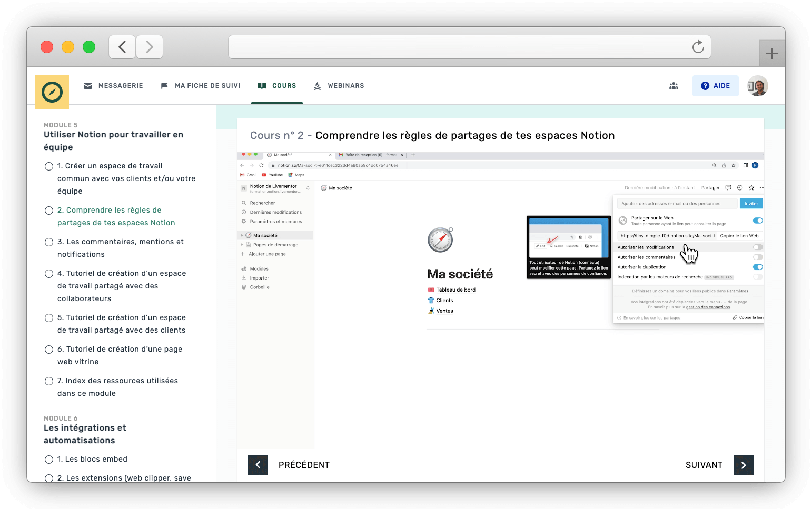812x509 pixels.
Task: Open the community people icon
Action: [x=674, y=86]
